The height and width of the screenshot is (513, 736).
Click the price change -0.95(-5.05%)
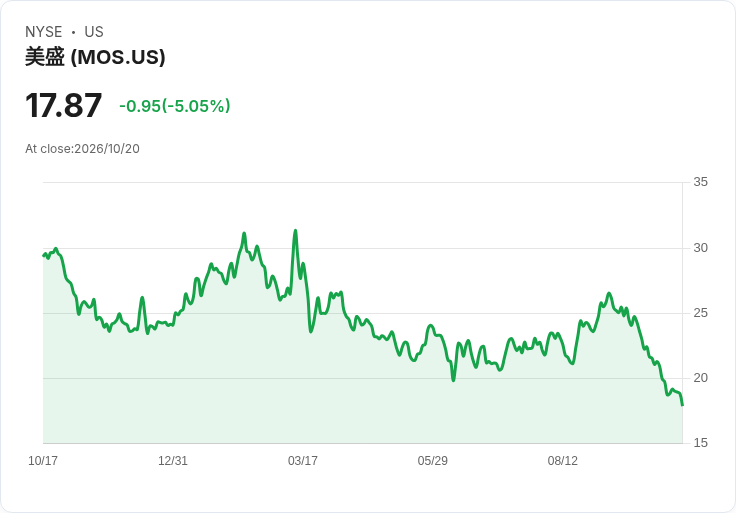(175, 106)
